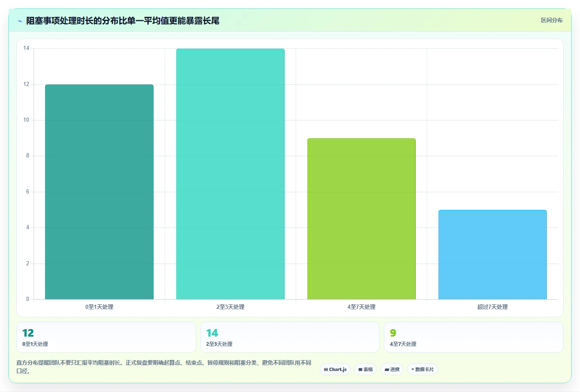Select the 数据卡片 chip
580x392 pixels.
423,369
